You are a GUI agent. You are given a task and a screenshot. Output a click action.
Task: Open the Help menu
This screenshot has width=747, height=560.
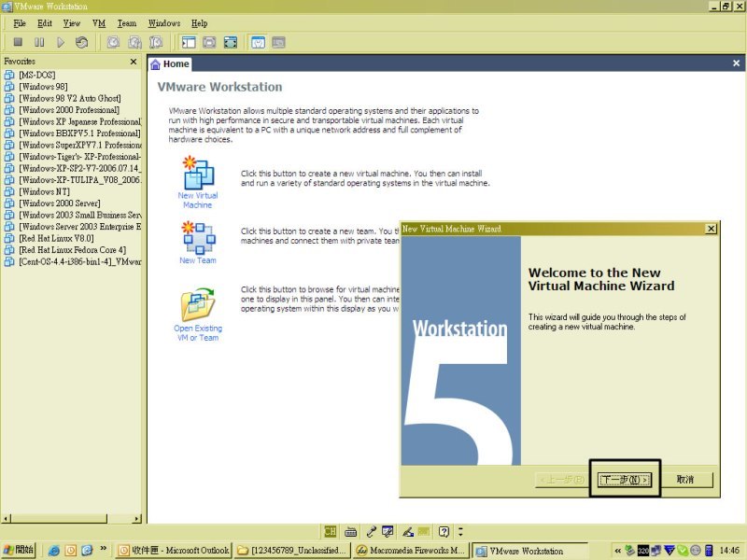200,23
